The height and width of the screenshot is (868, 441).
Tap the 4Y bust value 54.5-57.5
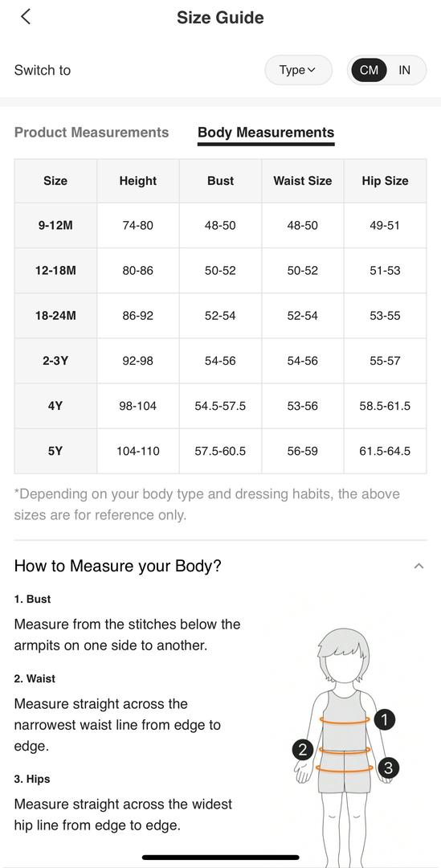(220, 407)
